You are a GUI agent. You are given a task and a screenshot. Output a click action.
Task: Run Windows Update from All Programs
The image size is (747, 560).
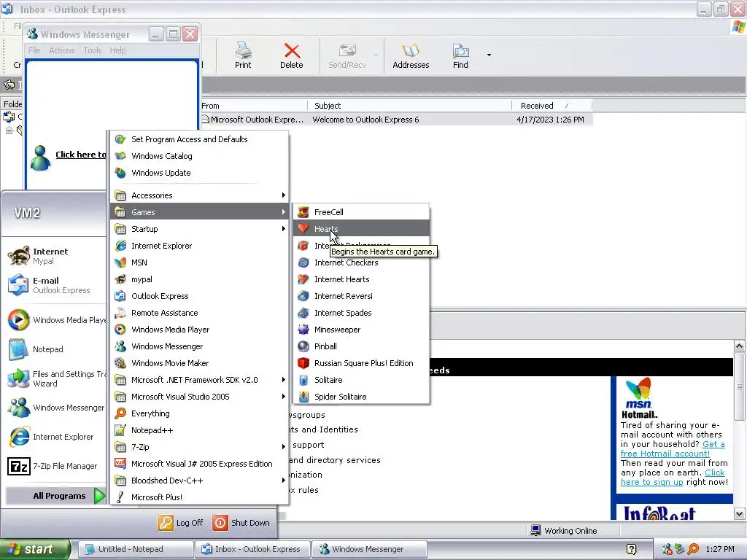(199, 172)
